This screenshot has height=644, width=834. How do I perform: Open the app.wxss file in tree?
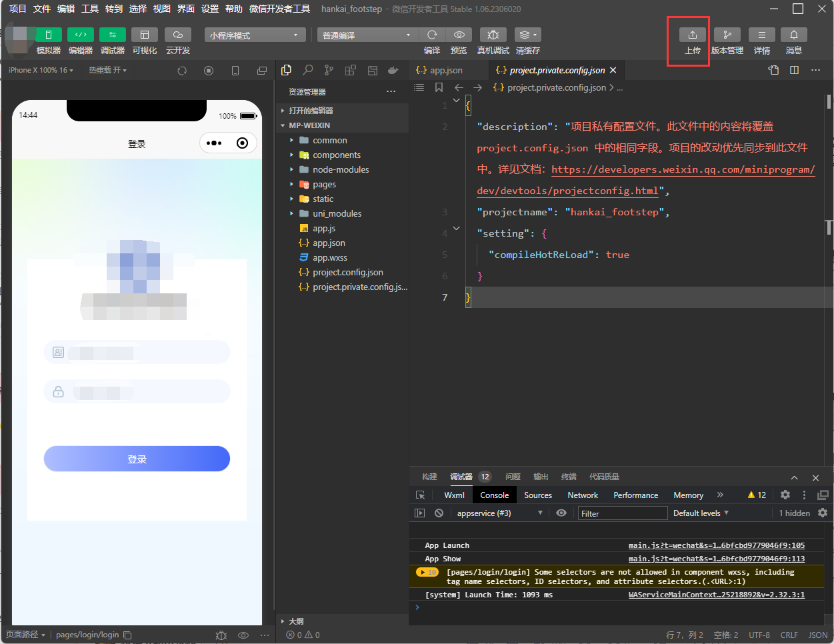pyautogui.click(x=342, y=257)
